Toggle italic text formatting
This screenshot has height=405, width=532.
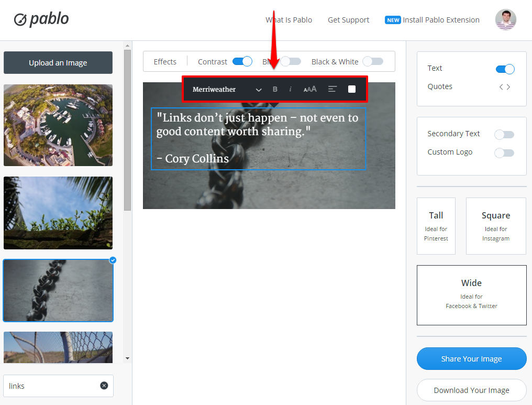pyautogui.click(x=290, y=89)
